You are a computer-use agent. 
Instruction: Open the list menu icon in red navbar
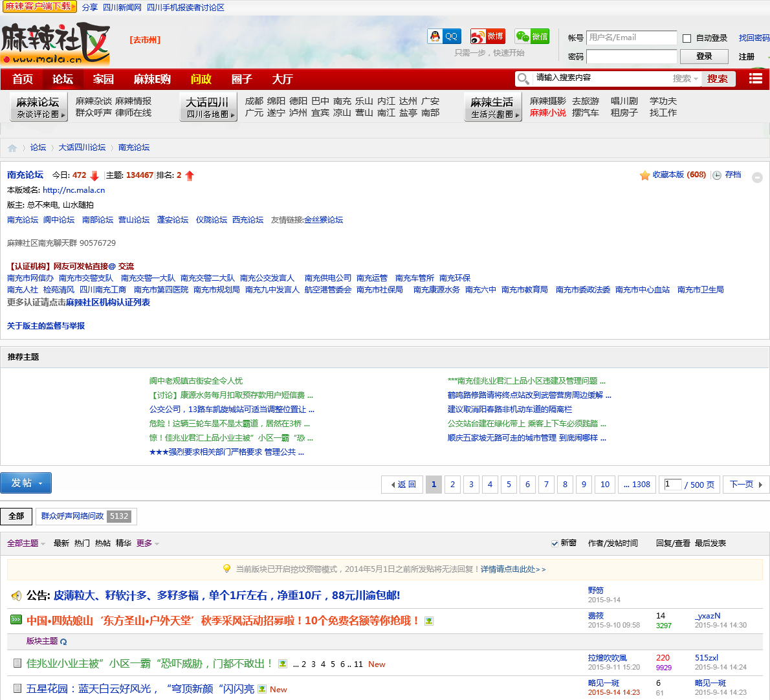(x=755, y=78)
